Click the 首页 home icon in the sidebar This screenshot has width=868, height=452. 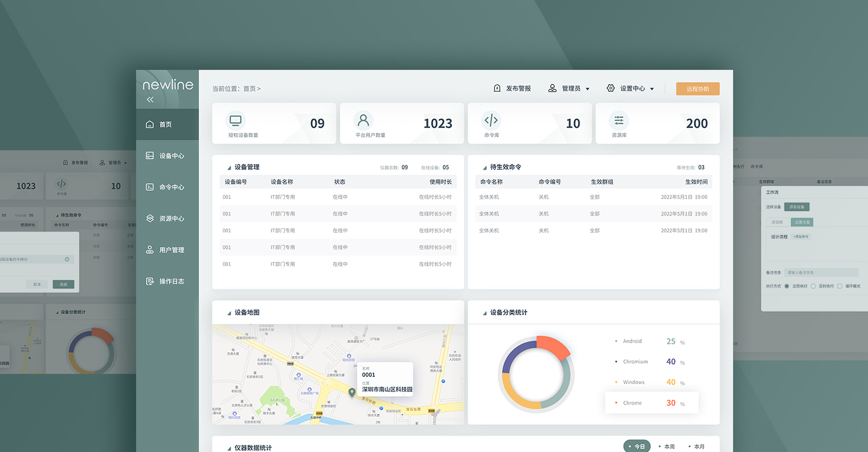coord(150,124)
